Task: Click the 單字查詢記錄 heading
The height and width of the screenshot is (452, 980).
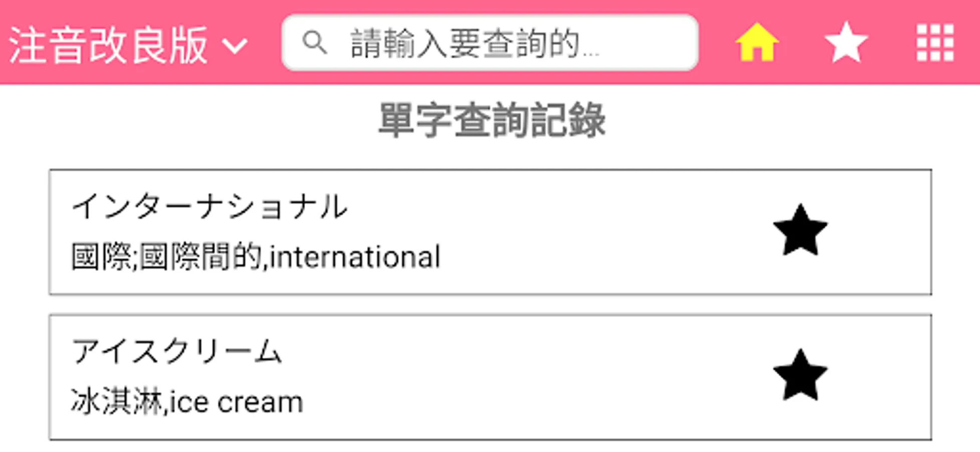Action: [491, 120]
